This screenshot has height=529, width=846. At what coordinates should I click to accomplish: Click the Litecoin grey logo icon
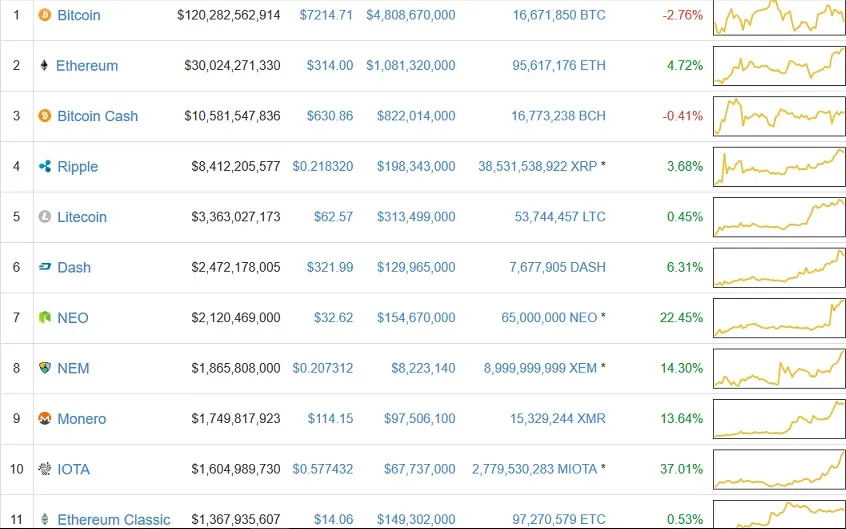(44, 216)
